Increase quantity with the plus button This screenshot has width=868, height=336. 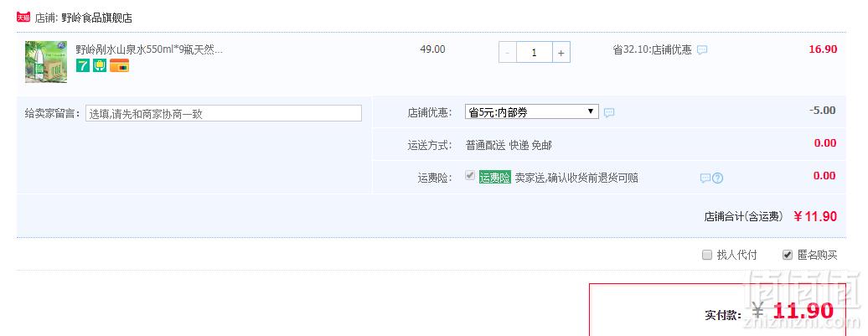coord(561,53)
